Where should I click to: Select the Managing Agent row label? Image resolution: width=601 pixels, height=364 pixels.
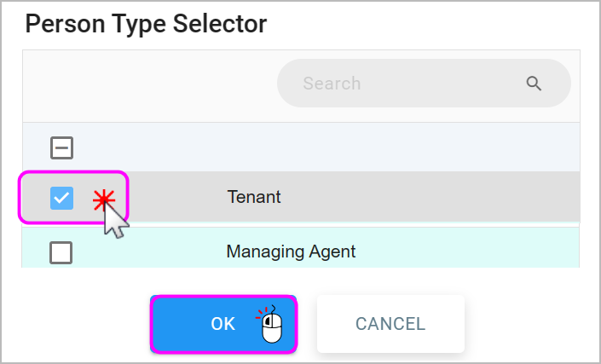pyautogui.click(x=291, y=251)
